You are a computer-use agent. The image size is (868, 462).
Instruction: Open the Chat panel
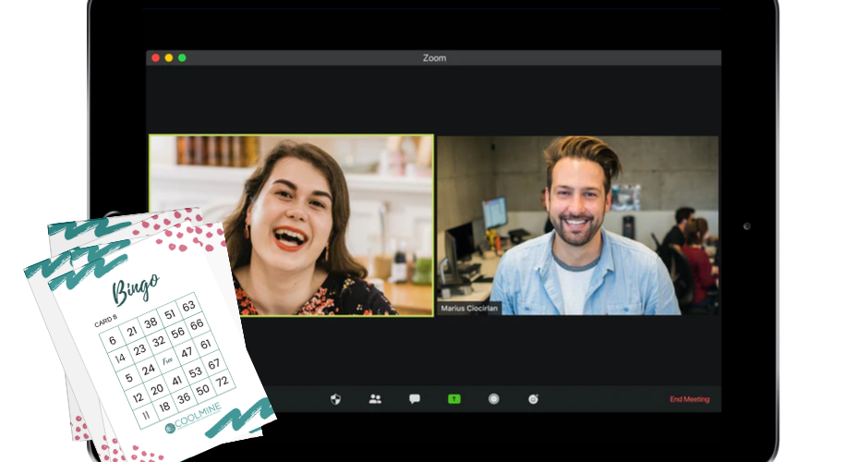coord(415,399)
